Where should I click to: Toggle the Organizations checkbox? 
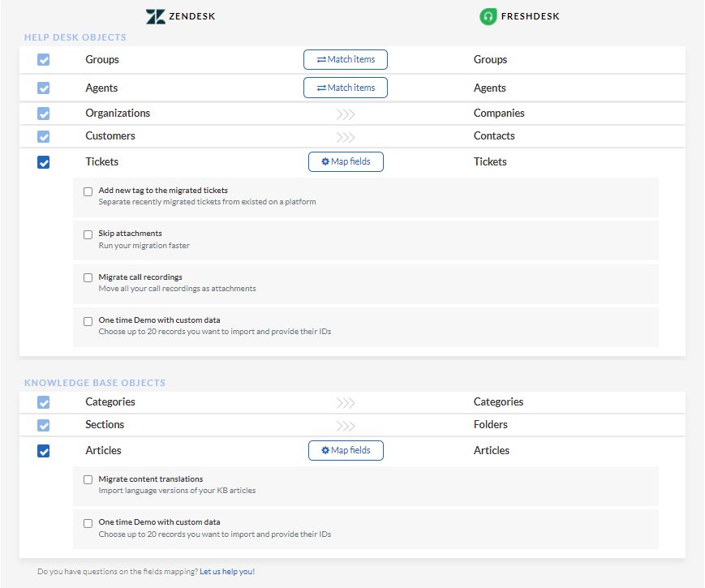tap(44, 114)
